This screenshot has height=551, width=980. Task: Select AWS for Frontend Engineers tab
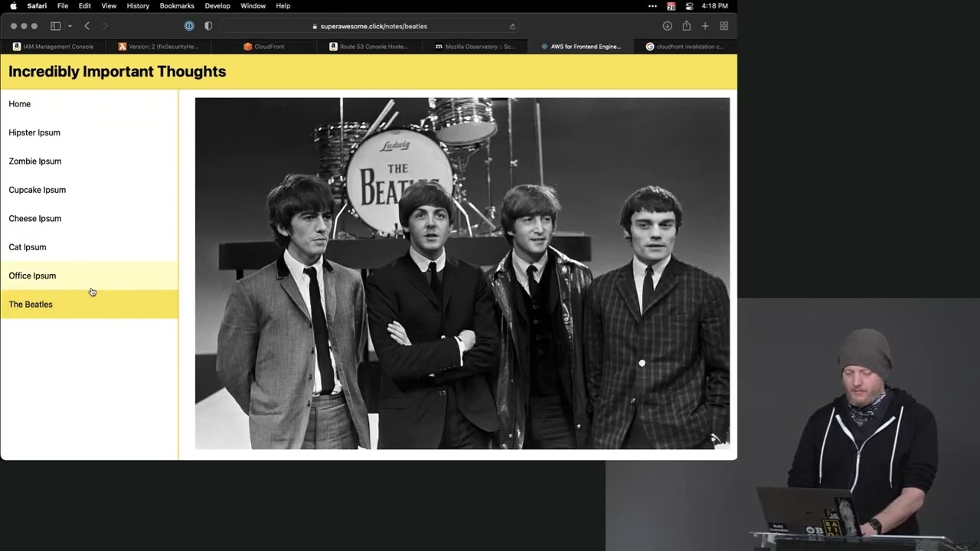580,47
